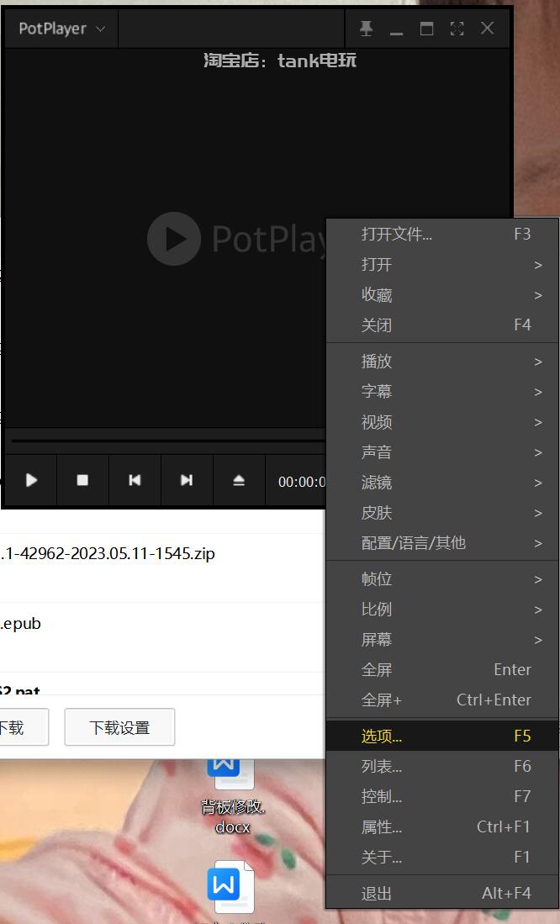The width and height of the screenshot is (560, 924).
Task: Select 关闭 in the context menu
Action: pyautogui.click(x=442, y=325)
